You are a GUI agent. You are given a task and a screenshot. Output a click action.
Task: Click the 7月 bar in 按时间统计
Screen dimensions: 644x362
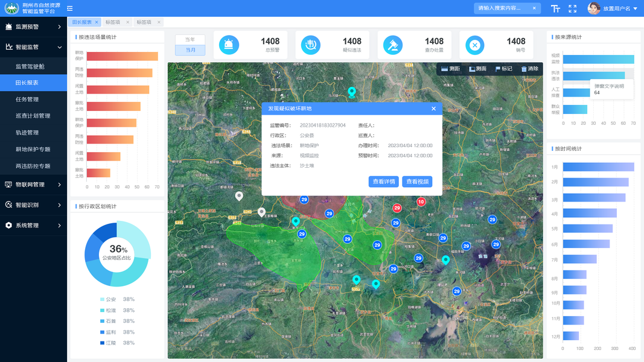pos(580,259)
